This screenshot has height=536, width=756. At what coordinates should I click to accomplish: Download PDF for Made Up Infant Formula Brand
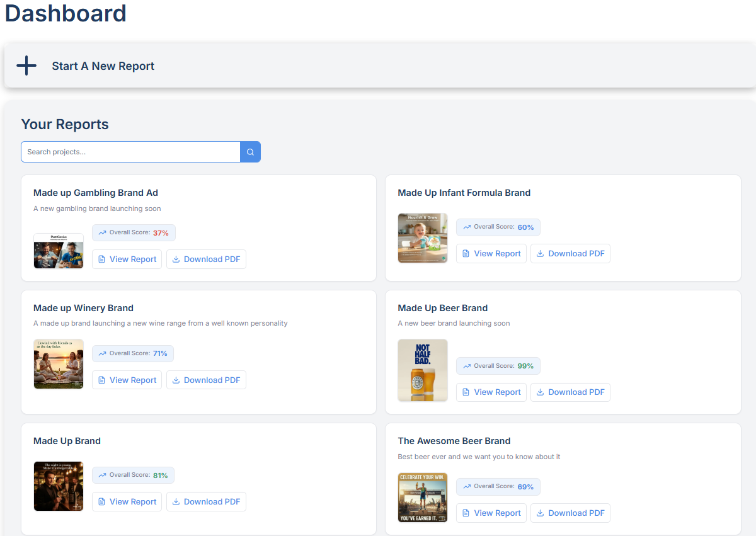click(570, 254)
